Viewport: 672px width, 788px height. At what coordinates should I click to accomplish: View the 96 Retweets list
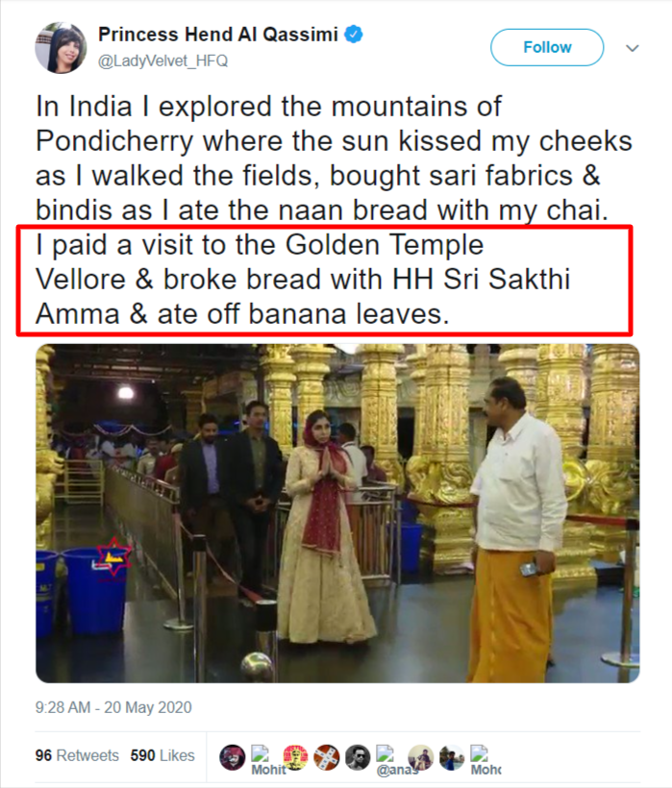[77, 755]
